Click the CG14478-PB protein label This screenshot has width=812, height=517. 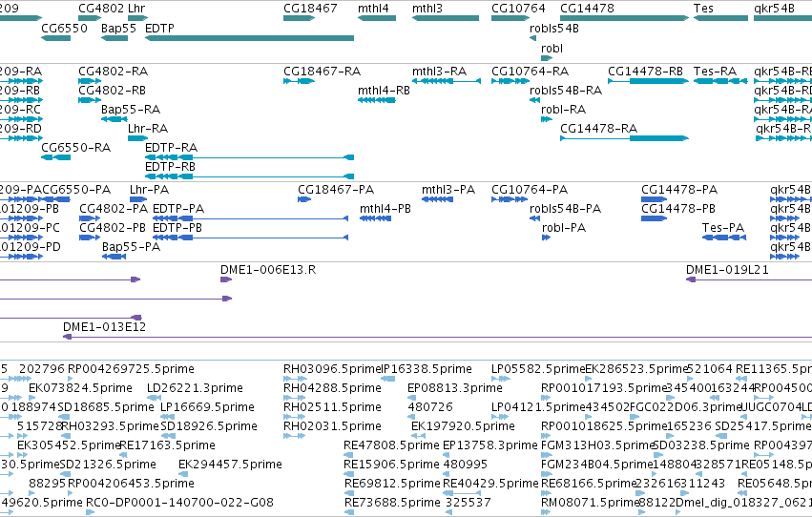[677, 209]
